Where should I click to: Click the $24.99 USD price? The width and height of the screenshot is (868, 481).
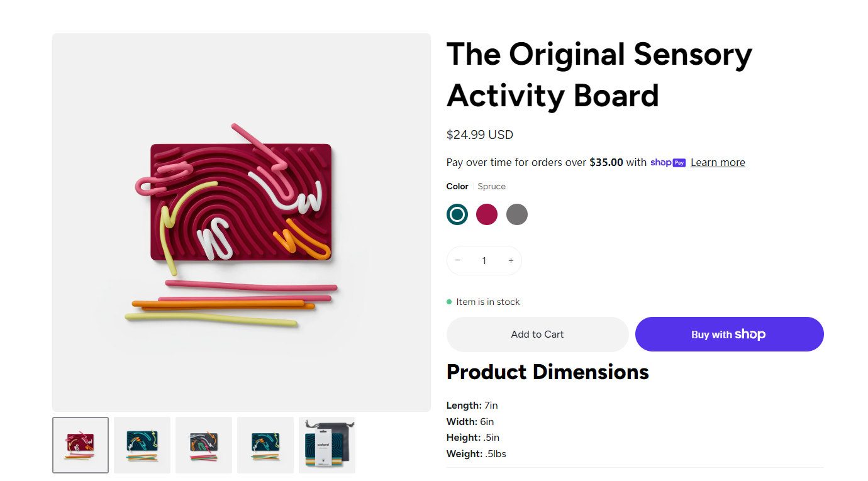(x=480, y=135)
